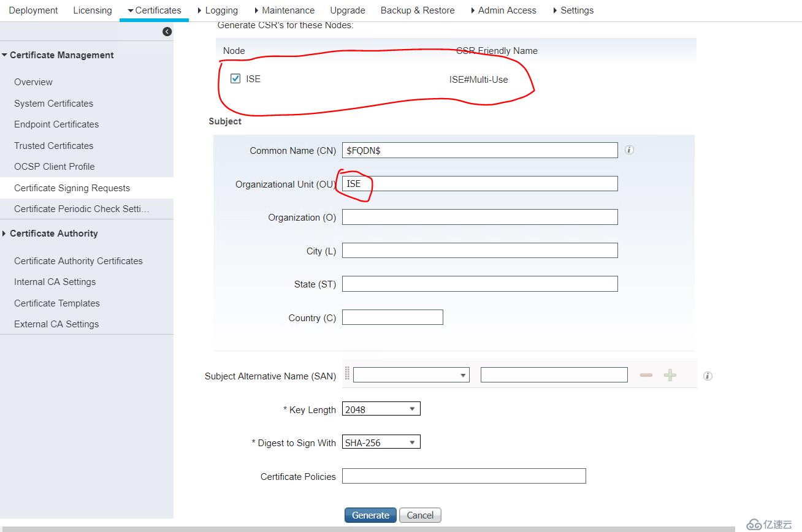Click the State (ST) field

click(x=480, y=284)
